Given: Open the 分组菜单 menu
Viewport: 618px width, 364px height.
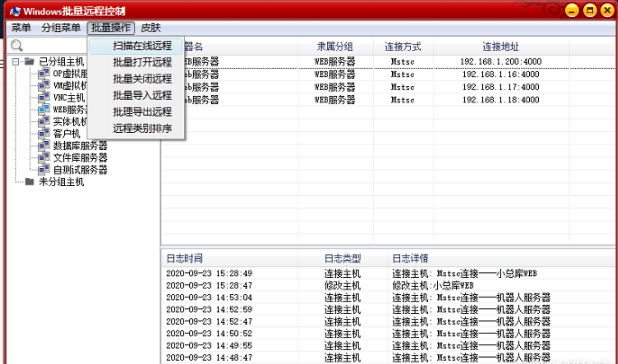Looking at the screenshot, I should point(61,28).
